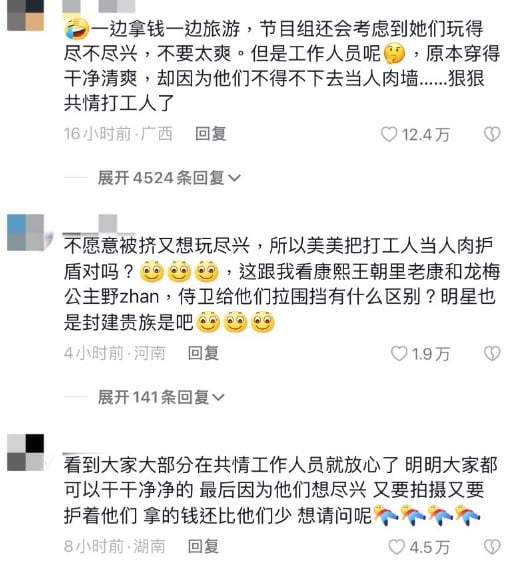This screenshot has width=524, height=574.
Task: Like the comment with 12.4万 likes
Action: click(x=389, y=134)
